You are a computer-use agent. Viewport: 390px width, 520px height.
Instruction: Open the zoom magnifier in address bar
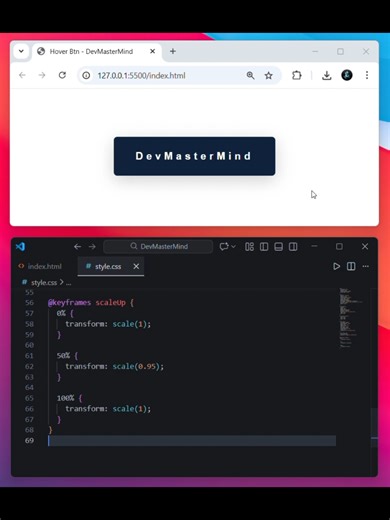(250, 76)
